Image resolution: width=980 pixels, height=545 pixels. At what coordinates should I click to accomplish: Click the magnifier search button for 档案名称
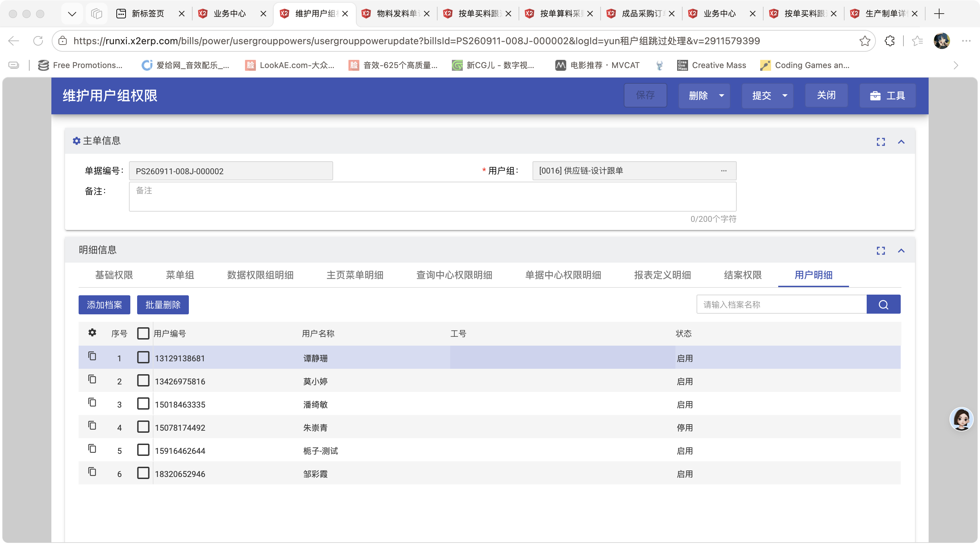(883, 304)
